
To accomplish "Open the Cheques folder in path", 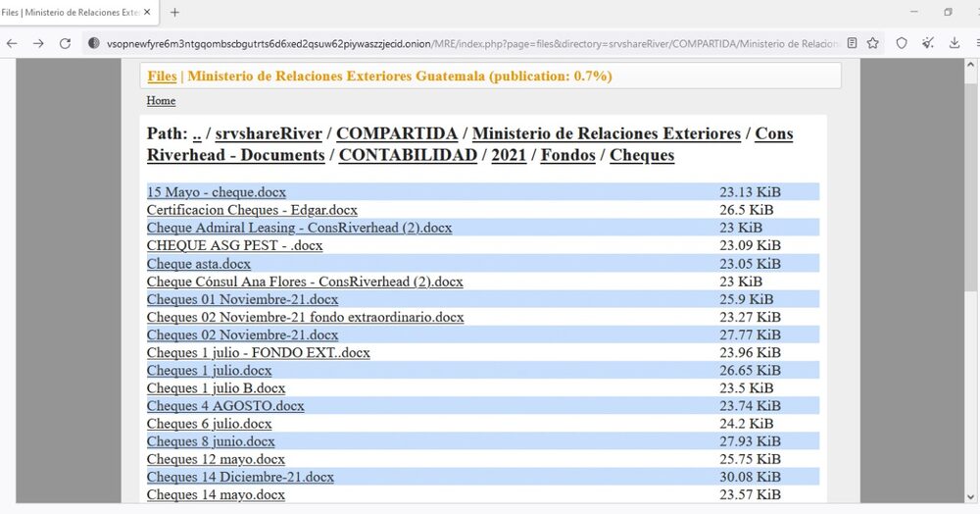I will [642, 155].
